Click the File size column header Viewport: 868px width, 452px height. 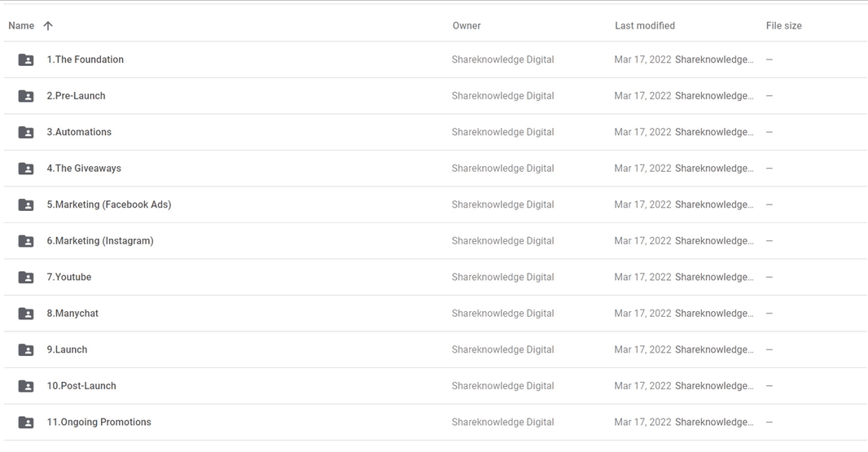point(784,25)
